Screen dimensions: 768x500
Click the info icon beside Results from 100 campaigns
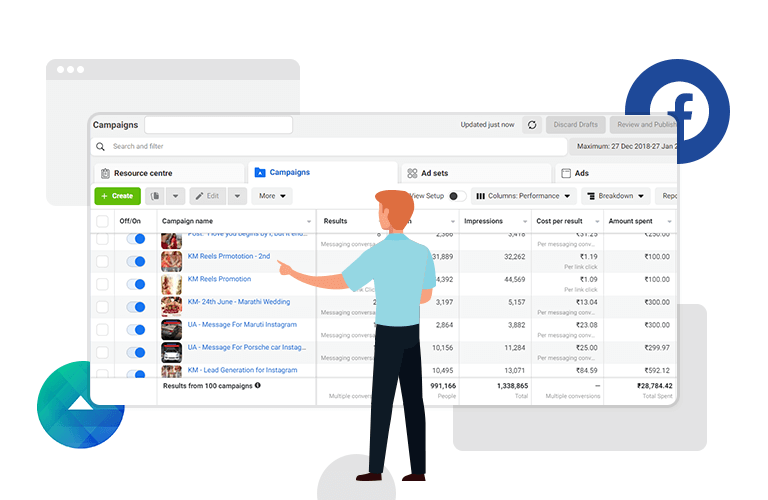point(257,385)
